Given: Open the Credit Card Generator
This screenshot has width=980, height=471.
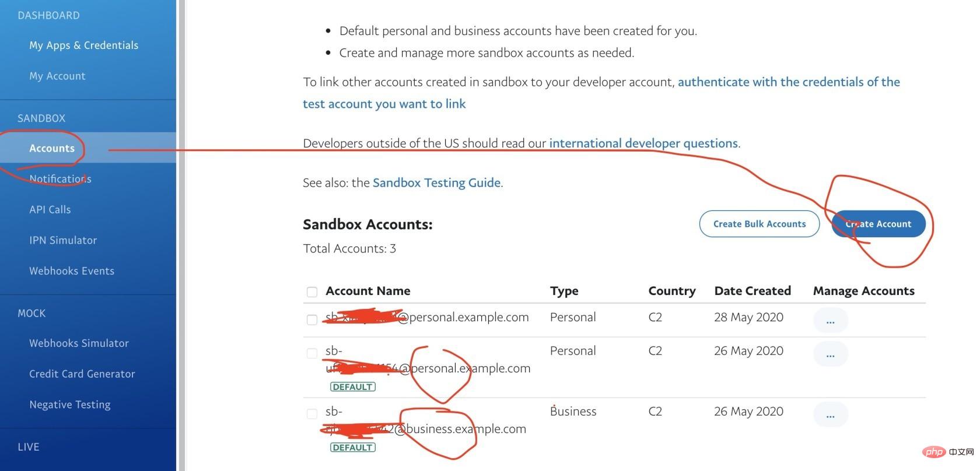Looking at the screenshot, I should (x=82, y=374).
